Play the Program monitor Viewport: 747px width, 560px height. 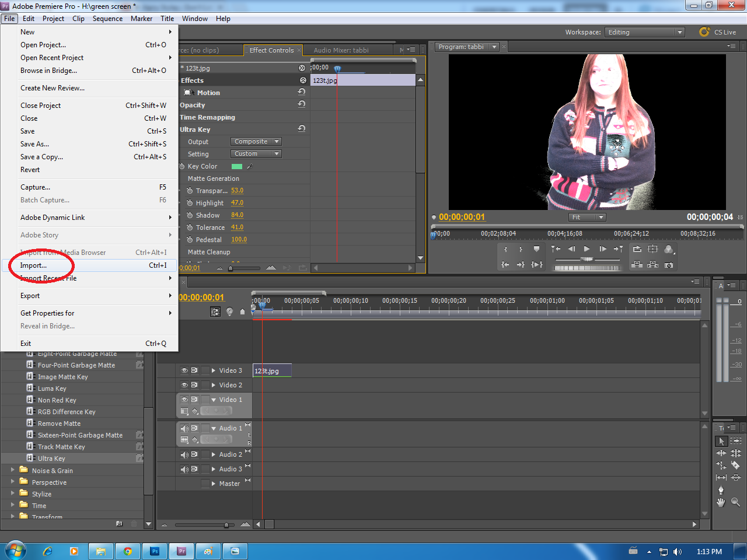pyautogui.click(x=587, y=249)
